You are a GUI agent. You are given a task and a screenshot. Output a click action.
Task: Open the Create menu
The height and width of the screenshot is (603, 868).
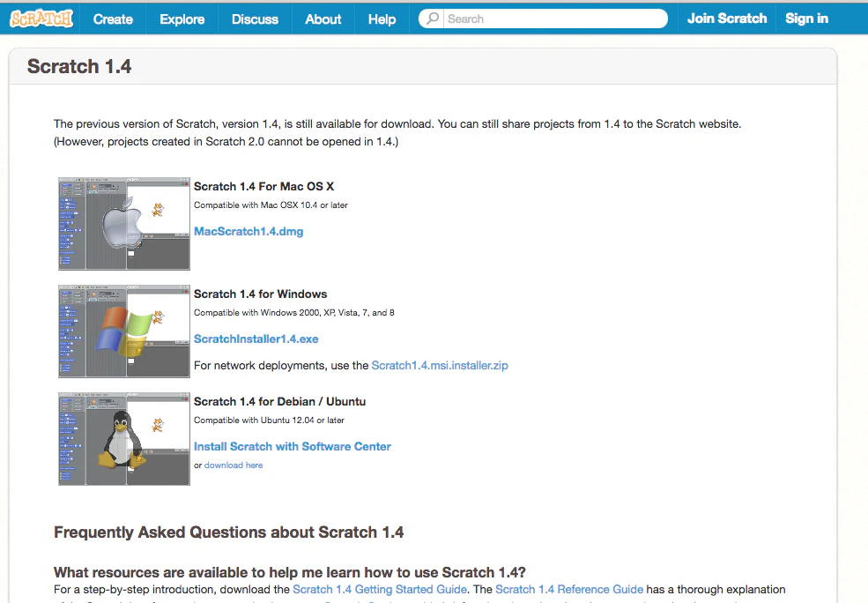[113, 19]
